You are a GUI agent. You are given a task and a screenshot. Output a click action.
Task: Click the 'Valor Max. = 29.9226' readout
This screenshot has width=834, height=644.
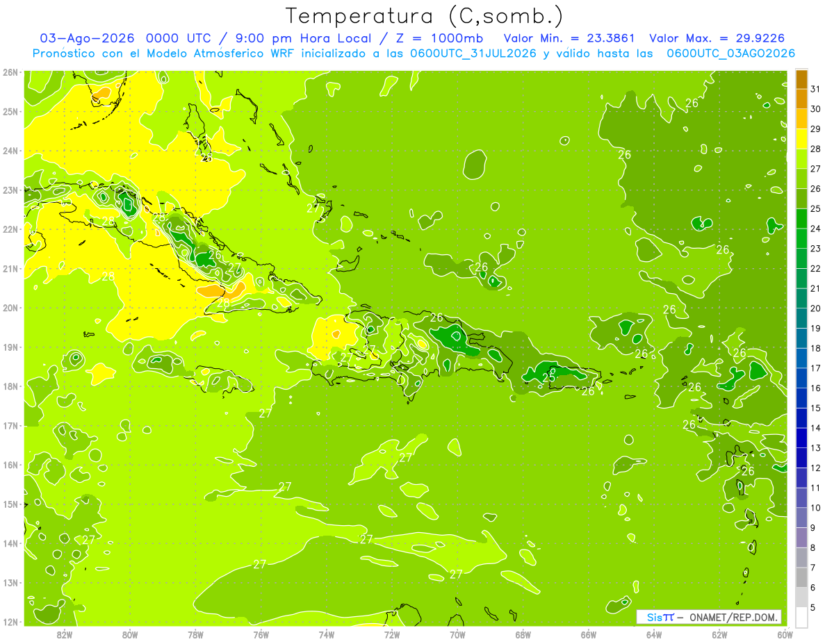pyautogui.click(x=717, y=38)
